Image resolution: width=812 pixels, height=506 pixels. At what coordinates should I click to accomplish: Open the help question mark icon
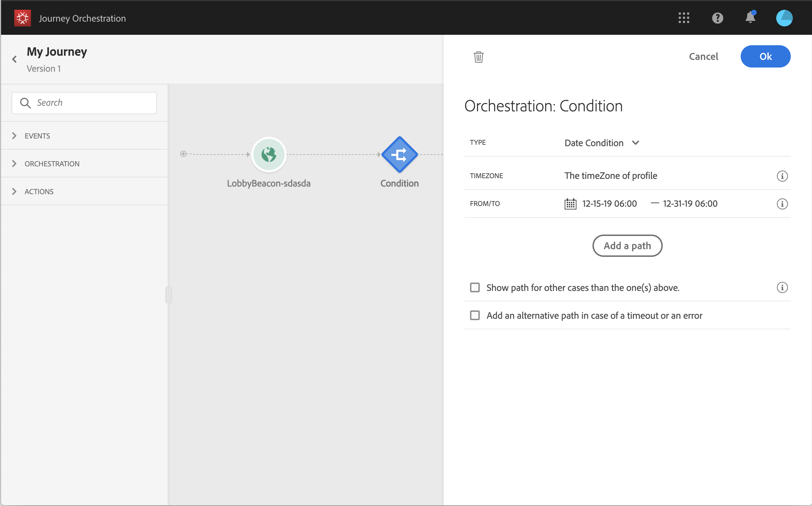[717, 18]
